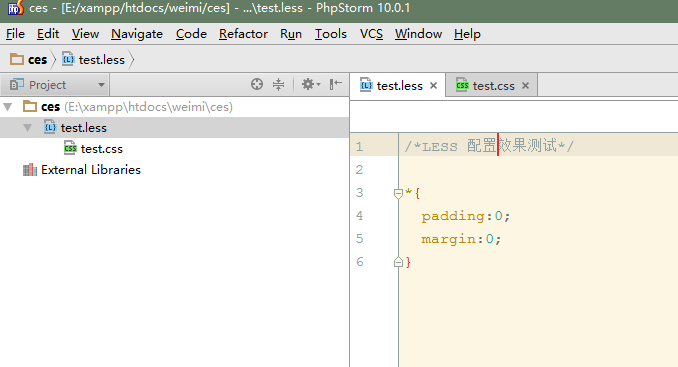Open the Tools menu
Image resolution: width=678 pixels, height=367 pixels.
pos(330,34)
